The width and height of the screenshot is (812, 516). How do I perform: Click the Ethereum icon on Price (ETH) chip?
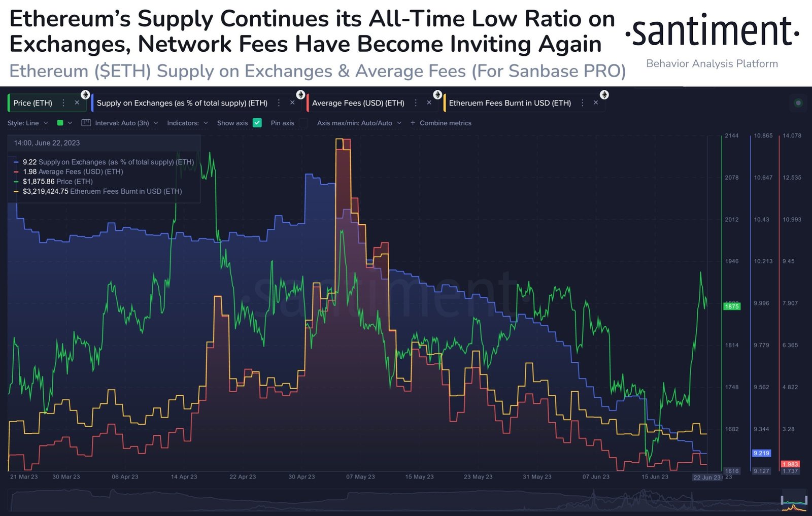tap(84, 95)
